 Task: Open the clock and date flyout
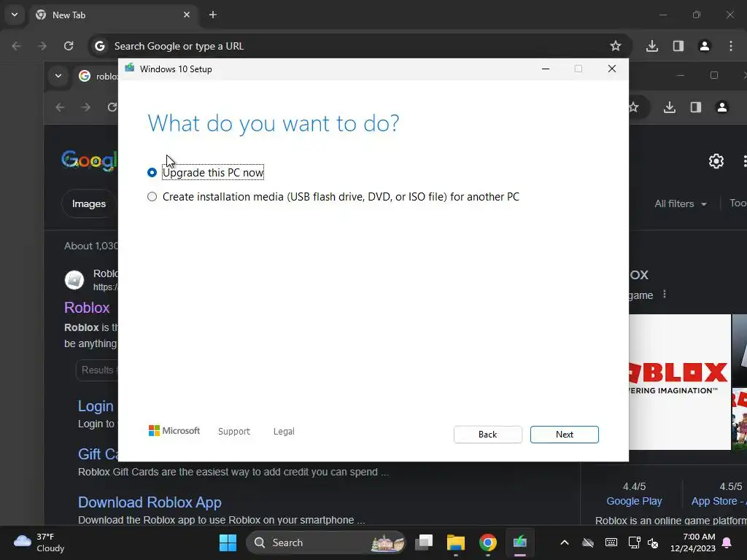pyautogui.click(x=693, y=542)
